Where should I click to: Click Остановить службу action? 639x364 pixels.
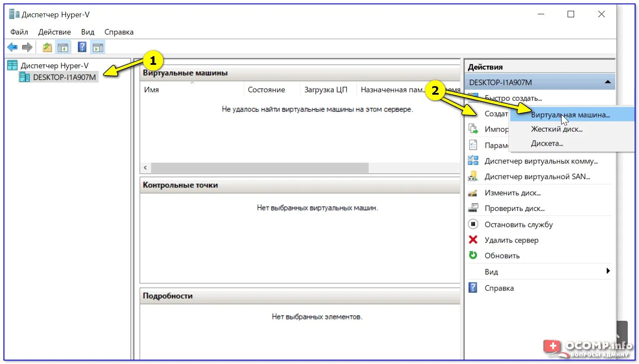click(x=519, y=224)
